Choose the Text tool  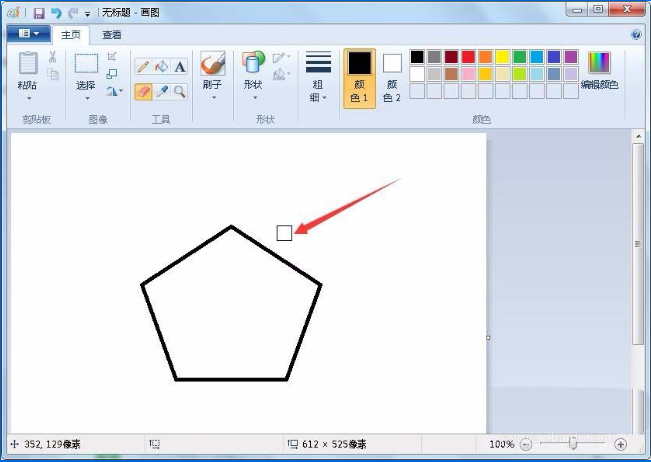180,67
